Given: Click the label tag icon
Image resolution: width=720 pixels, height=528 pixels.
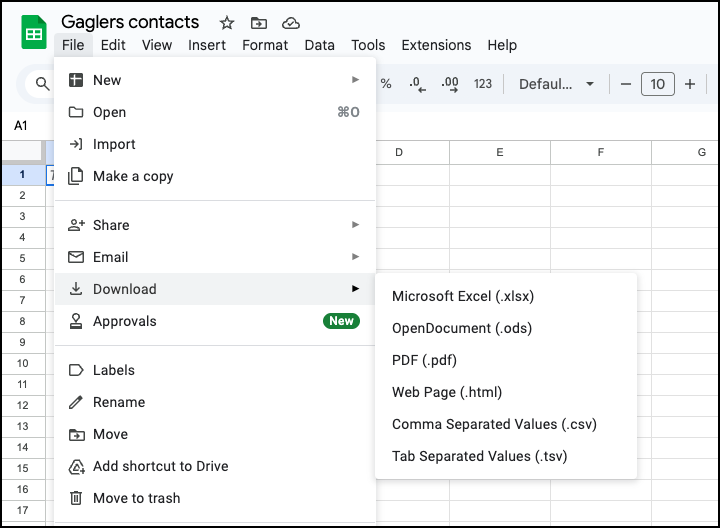Looking at the screenshot, I should pos(76,370).
